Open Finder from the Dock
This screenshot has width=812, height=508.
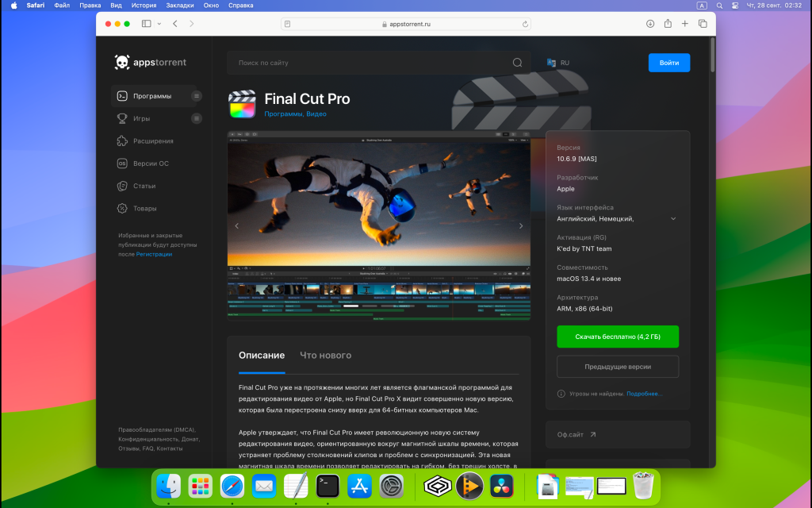pos(169,487)
